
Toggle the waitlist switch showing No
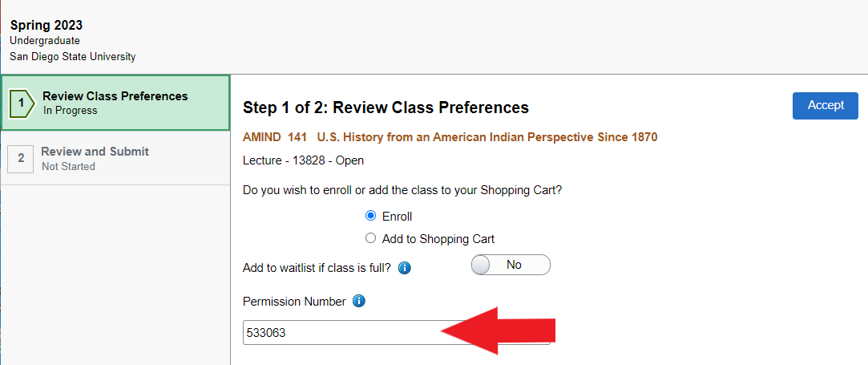pyautogui.click(x=511, y=265)
